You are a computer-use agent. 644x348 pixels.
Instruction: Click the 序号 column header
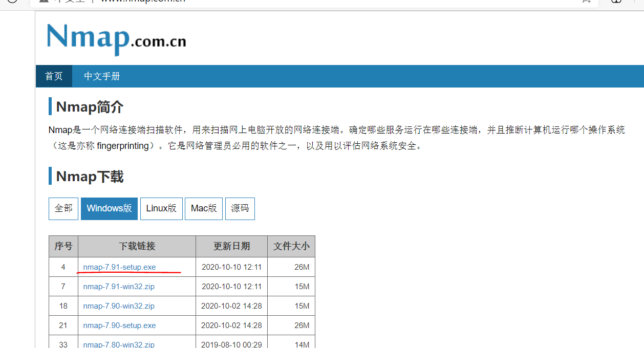pos(63,246)
